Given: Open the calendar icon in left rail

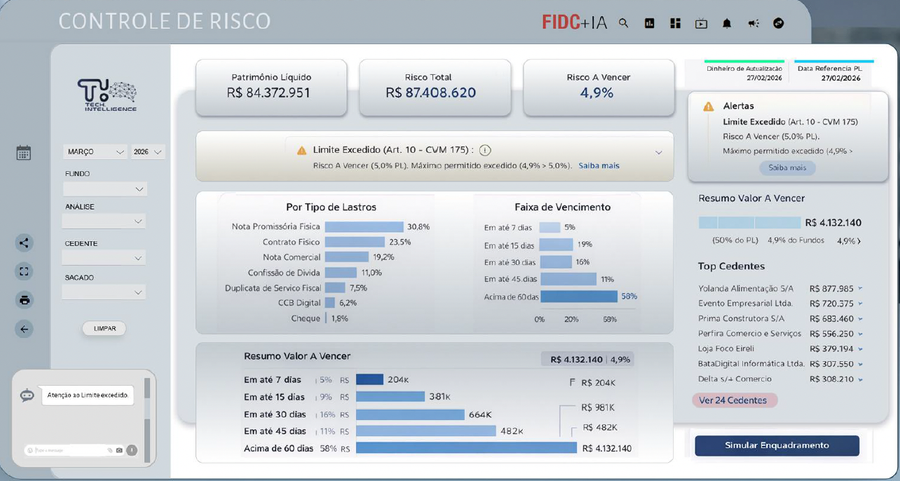Looking at the screenshot, I should (x=24, y=153).
